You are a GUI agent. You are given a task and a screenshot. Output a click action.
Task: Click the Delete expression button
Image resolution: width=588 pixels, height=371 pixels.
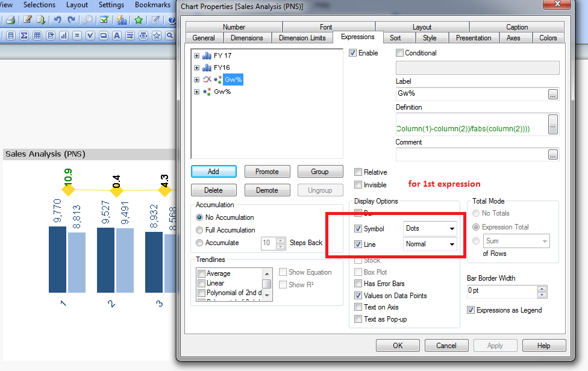coord(214,190)
